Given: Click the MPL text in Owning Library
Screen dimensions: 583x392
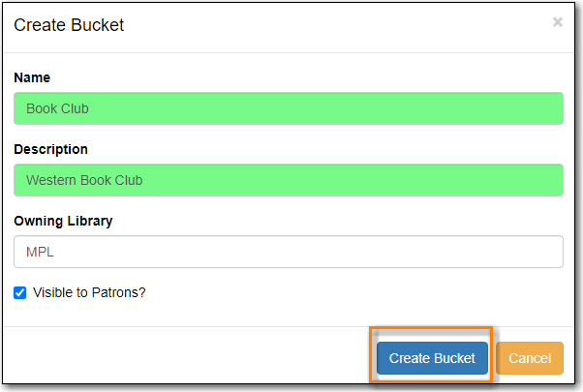Looking at the screenshot, I should pyautogui.click(x=40, y=252).
